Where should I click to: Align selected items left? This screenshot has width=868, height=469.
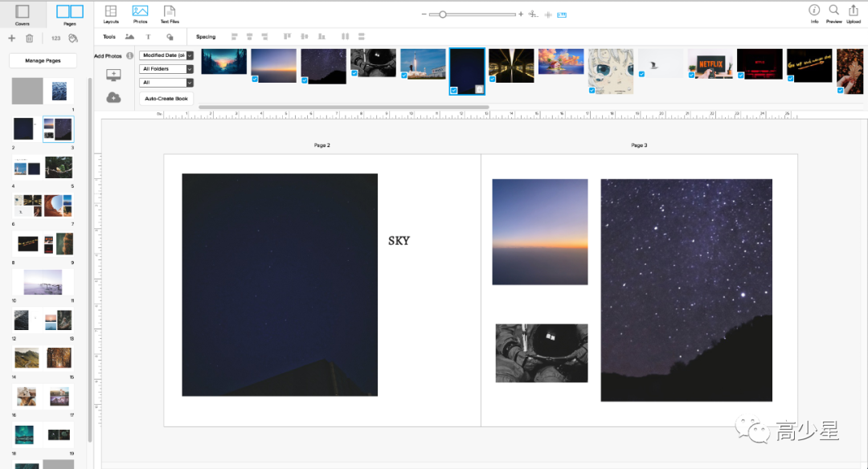234,36
